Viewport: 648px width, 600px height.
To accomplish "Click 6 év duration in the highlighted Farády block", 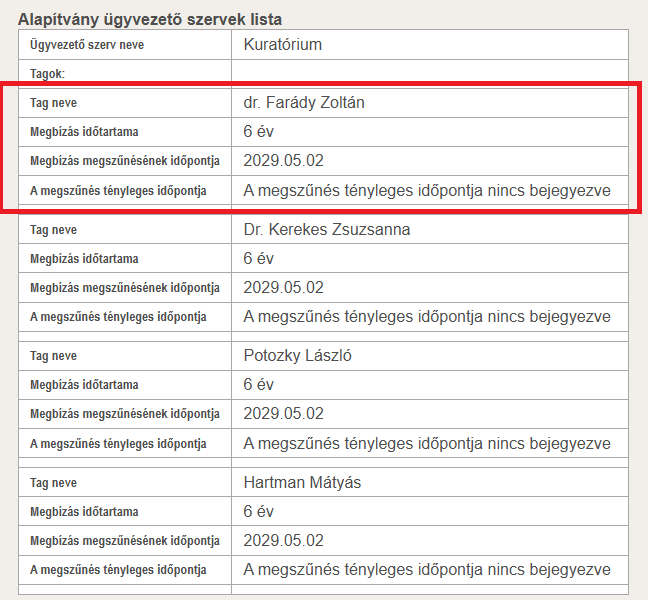I will [x=258, y=132].
